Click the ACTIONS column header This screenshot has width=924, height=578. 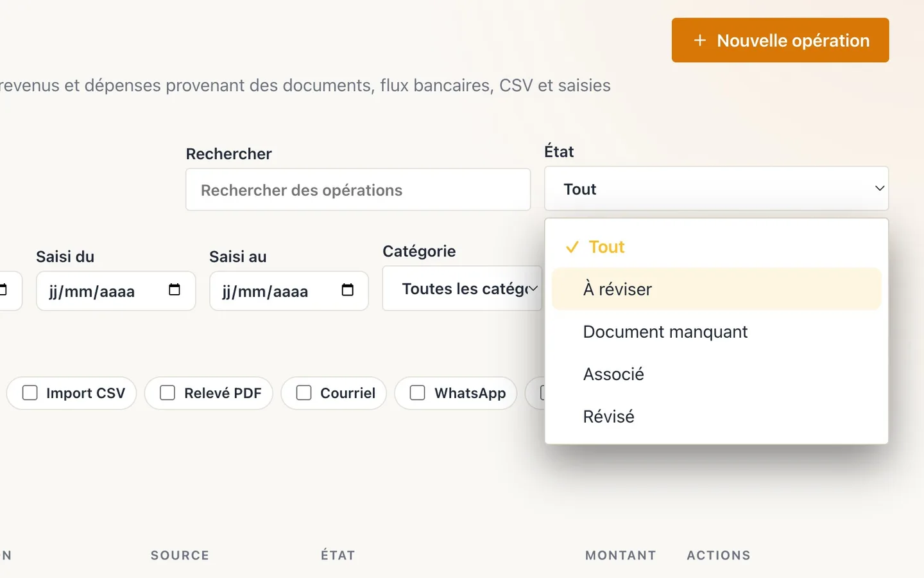pyautogui.click(x=719, y=556)
